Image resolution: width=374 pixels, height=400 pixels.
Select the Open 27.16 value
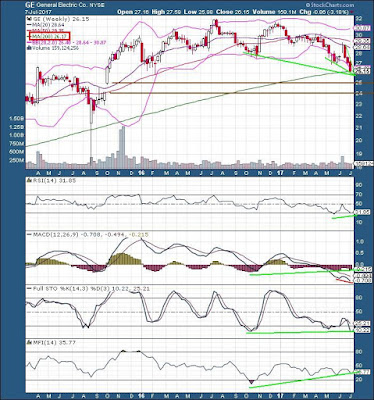coord(133,12)
